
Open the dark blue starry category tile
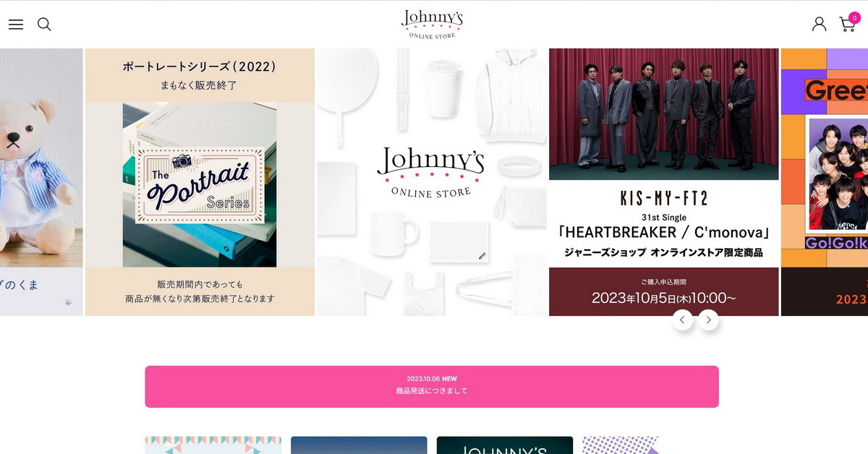(x=359, y=445)
